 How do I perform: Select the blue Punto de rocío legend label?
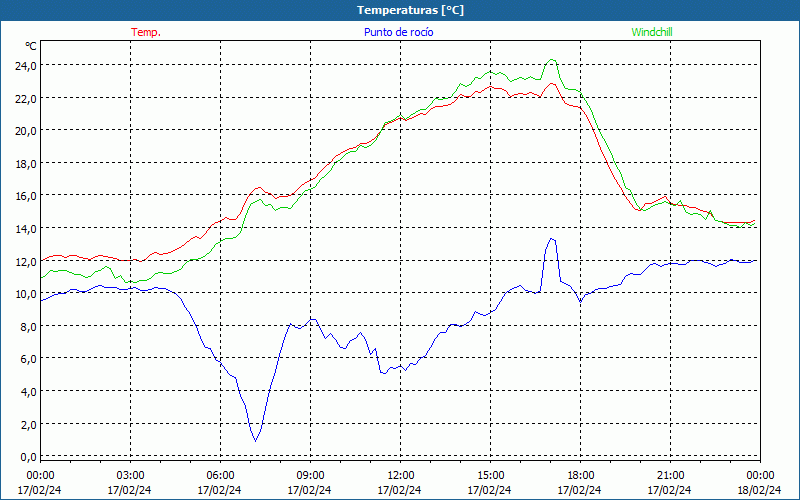pos(398,32)
